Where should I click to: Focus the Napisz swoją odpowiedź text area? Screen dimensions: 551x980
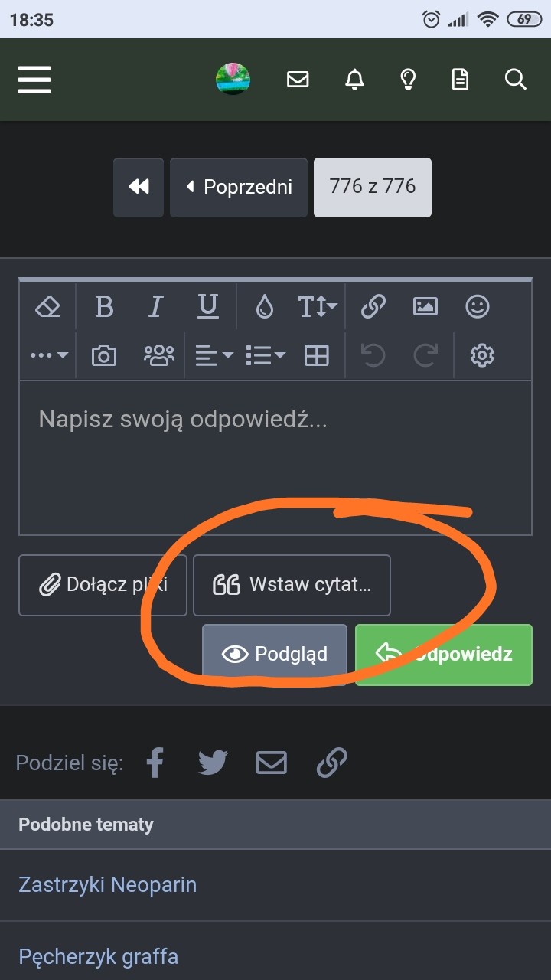[275, 459]
